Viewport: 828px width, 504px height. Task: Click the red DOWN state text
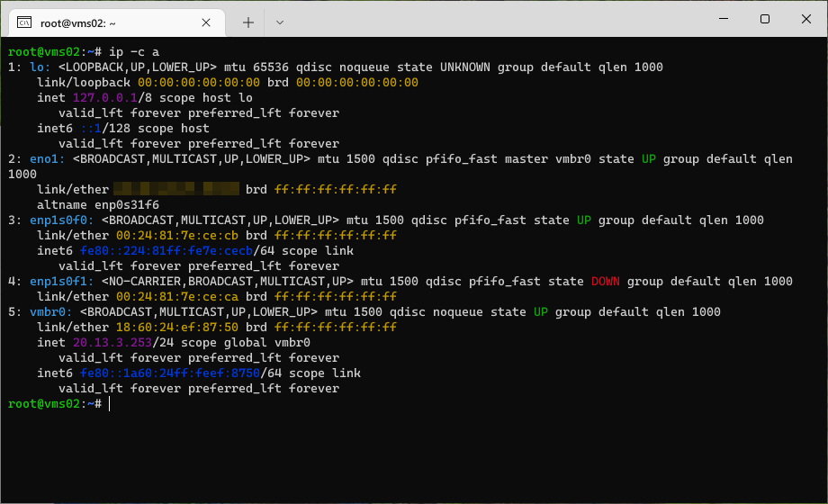[x=608, y=282]
